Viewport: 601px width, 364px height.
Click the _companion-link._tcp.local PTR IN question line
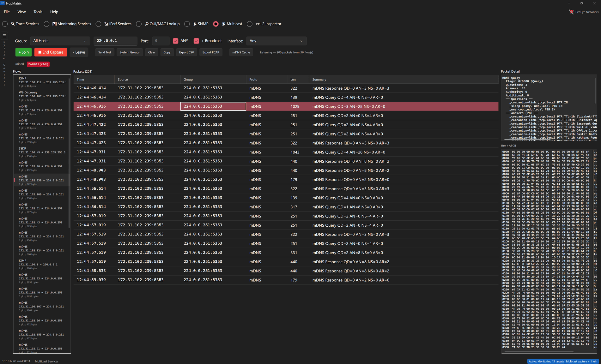pyautogui.click(x=538, y=103)
